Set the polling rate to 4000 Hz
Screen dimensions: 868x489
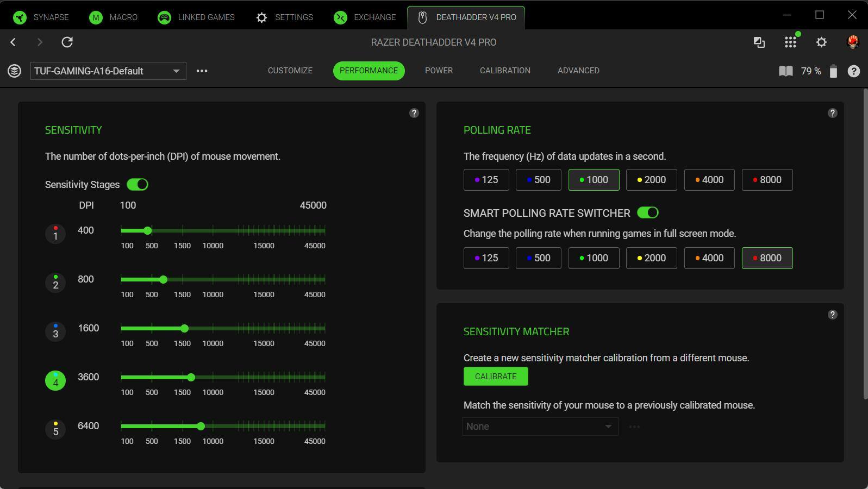point(709,180)
